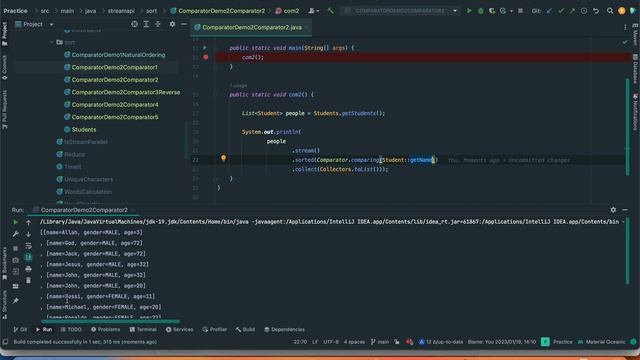Rerun program in Run panel
The height and width of the screenshot is (360, 640).
pyautogui.click(x=16, y=222)
